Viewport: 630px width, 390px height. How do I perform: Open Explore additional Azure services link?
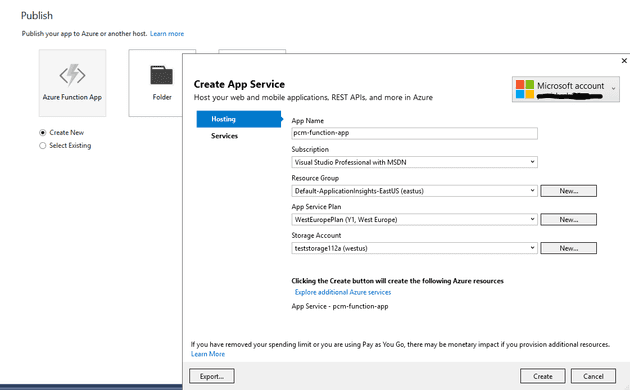[x=343, y=292]
